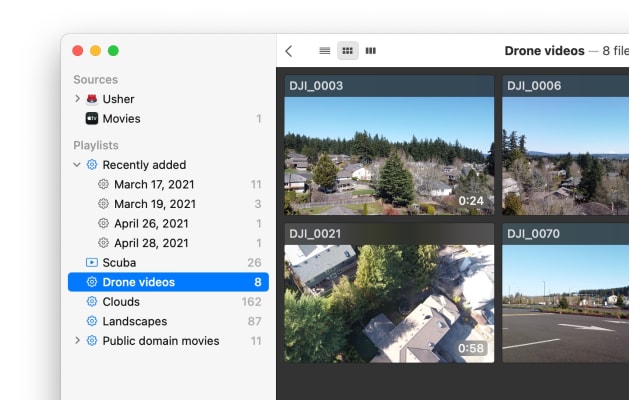
Task: Select the Usher source
Action: coord(168,99)
